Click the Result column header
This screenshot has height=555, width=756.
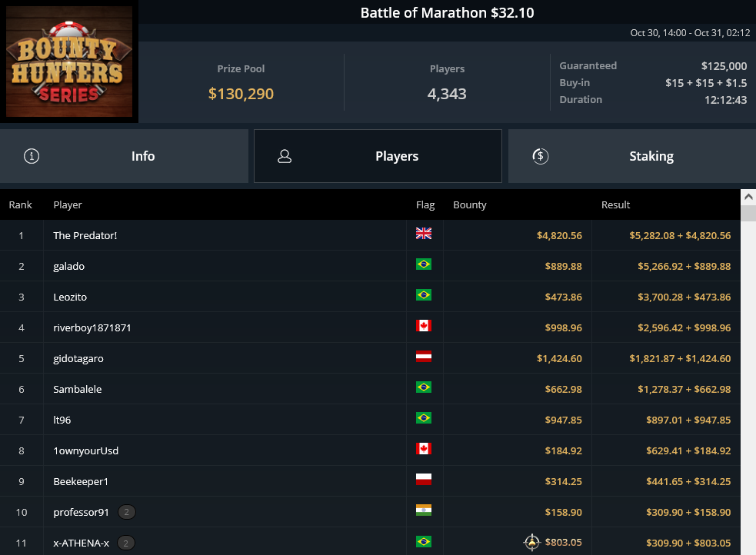point(615,204)
